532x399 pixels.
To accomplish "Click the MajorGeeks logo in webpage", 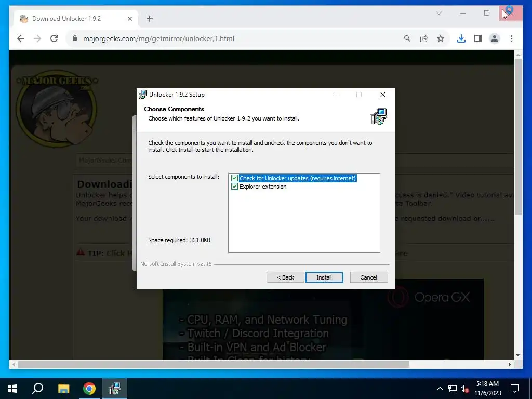I will tap(57, 109).
